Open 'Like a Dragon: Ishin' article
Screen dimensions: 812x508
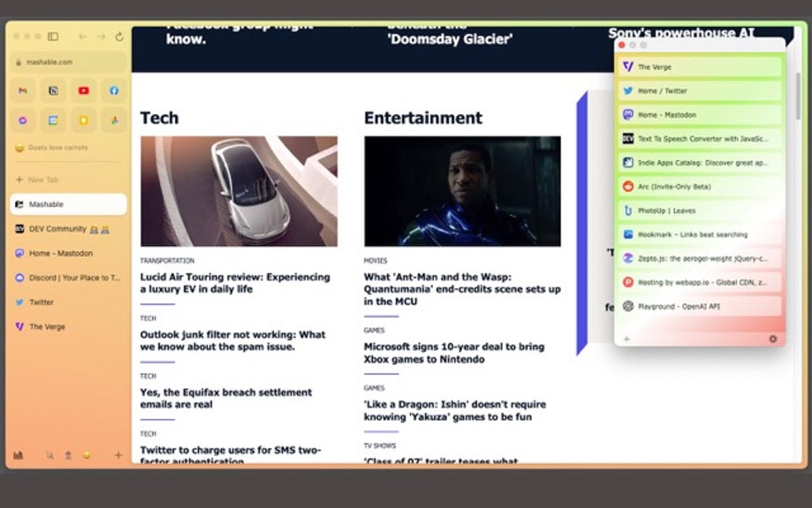(x=455, y=411)
